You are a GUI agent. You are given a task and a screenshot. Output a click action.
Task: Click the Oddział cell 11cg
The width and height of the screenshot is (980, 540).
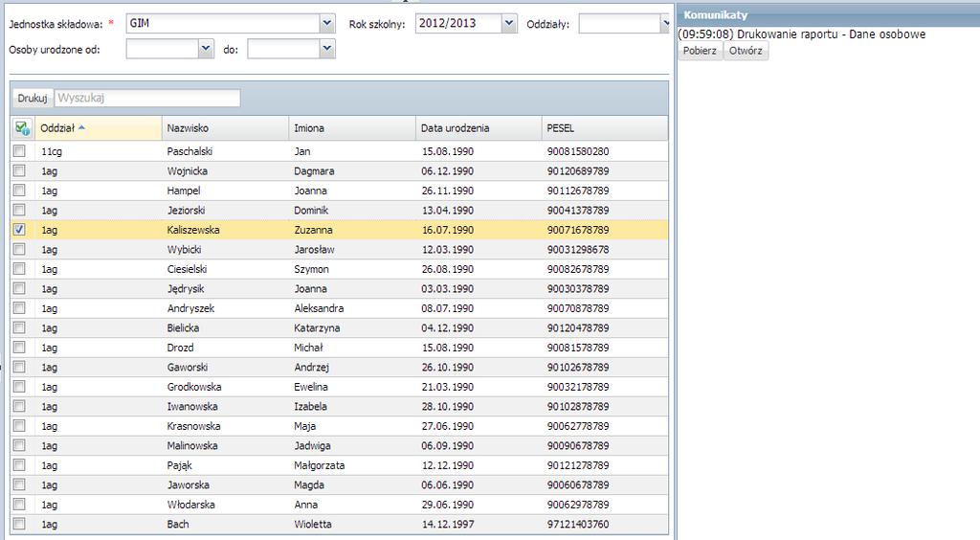pyautogui.click(x=52, y=151)
